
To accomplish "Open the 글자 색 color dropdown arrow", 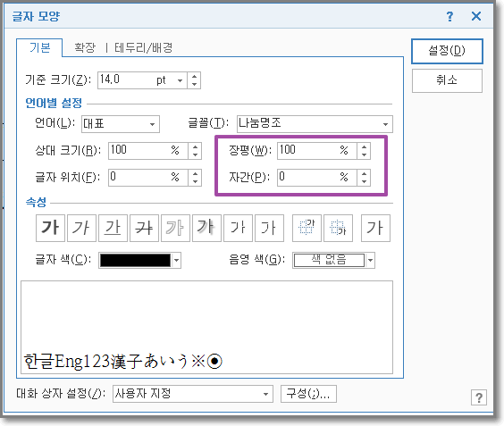I will tap(176, 260).
